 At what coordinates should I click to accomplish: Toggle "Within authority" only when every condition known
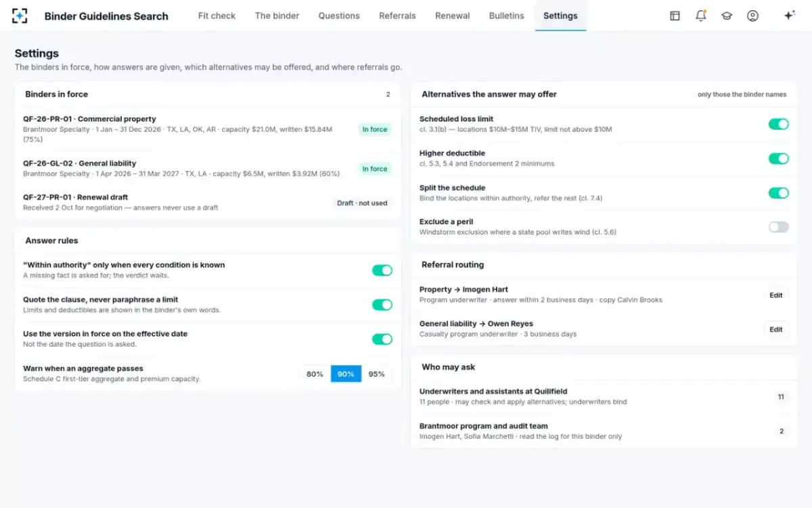click(x=382, y=270)
